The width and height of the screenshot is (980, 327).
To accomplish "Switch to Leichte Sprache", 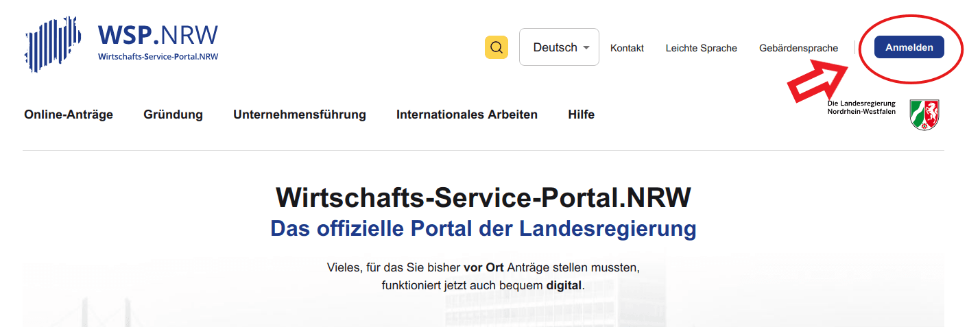I will 701,48.
